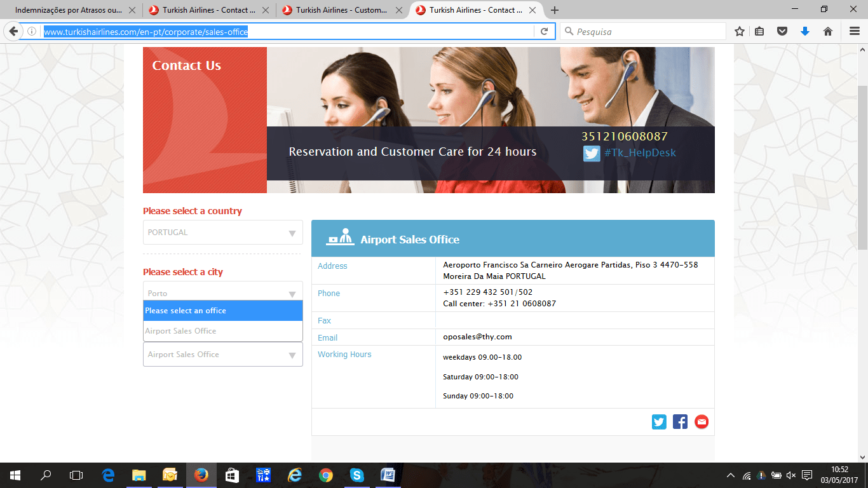
Task: Close the Turkish Airlines - Custom tab
Action: [398, 10]
